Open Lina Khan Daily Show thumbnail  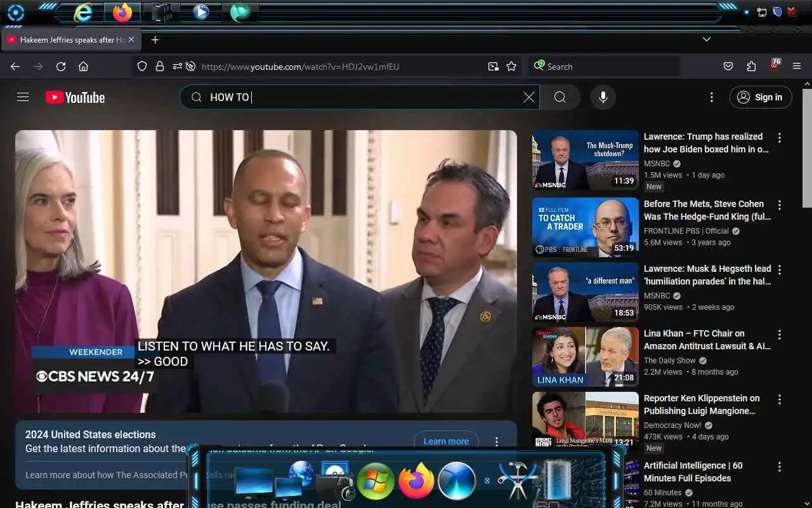585,357
